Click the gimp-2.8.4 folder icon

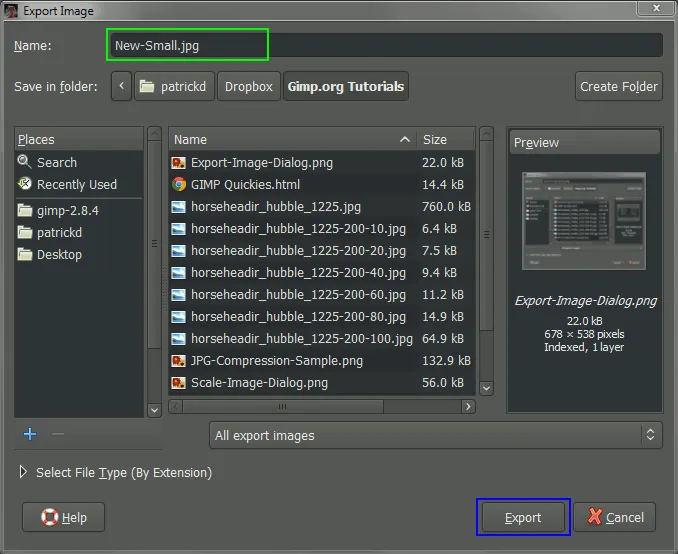25,211
